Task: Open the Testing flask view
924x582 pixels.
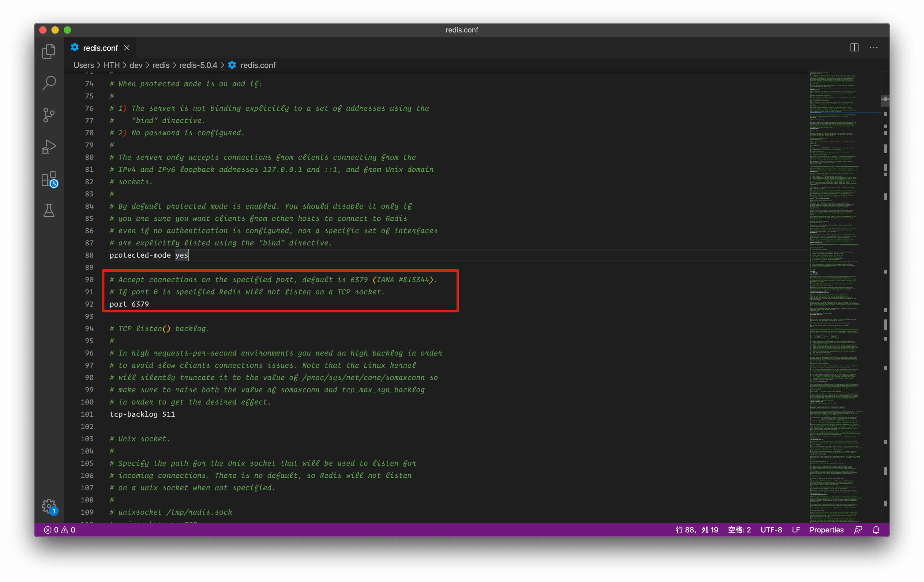Action: click(x=49, y=211)
